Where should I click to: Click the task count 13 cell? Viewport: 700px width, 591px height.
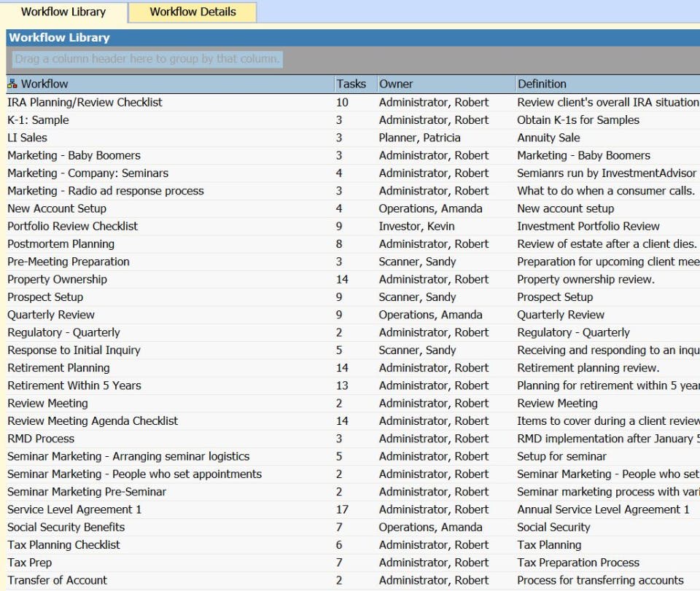(342, 385)
